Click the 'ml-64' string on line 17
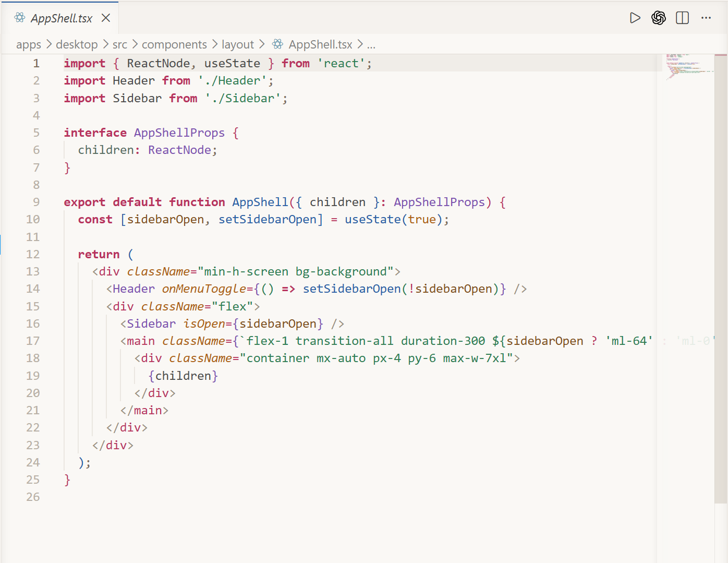 tap(629, 341)
